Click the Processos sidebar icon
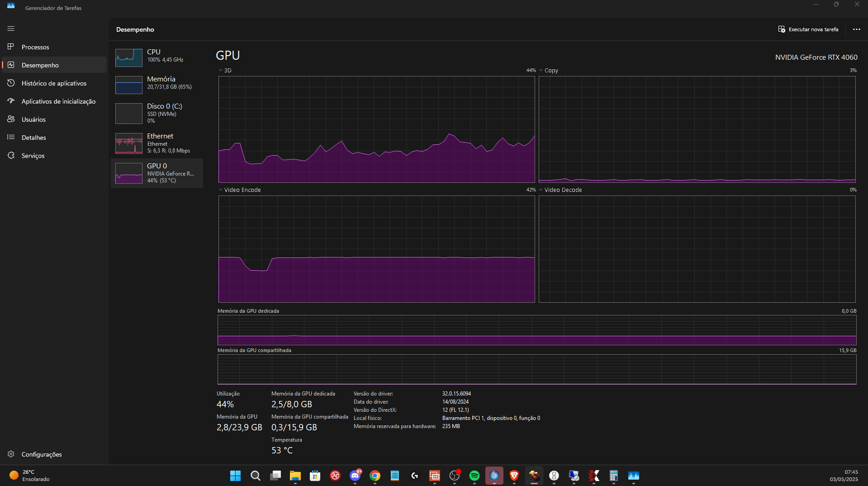Viewport: 868px width, 486px height. 11,47
